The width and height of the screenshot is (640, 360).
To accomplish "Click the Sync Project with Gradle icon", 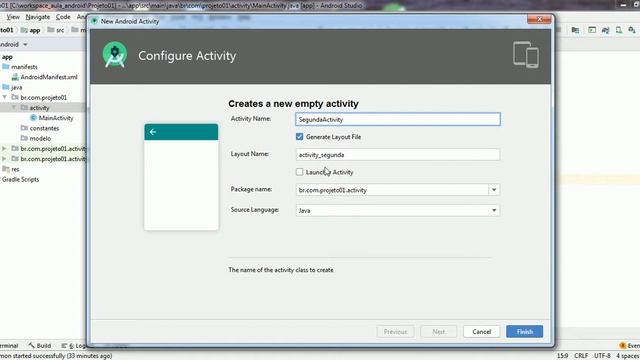I will [605, 30].
